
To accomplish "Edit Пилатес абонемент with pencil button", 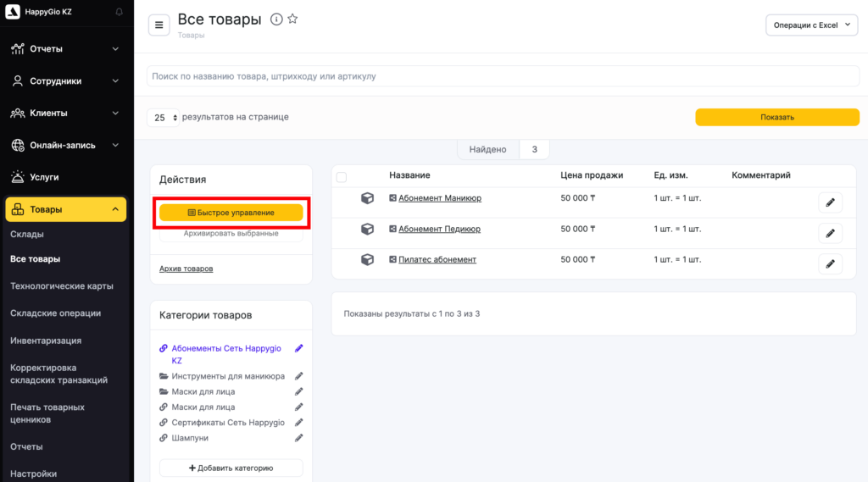I will (x=830, y=264).
